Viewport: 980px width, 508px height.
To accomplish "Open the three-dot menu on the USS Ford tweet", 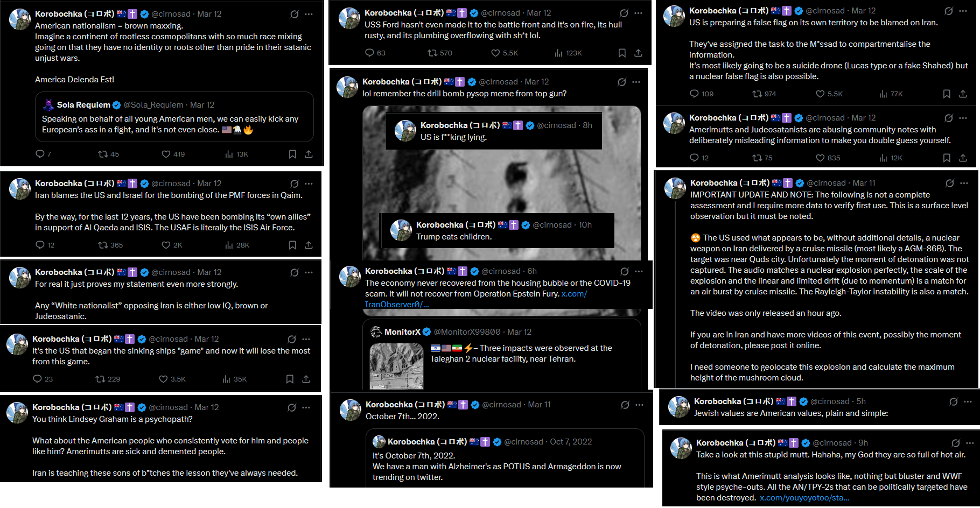I will click(x=638, y=13).
